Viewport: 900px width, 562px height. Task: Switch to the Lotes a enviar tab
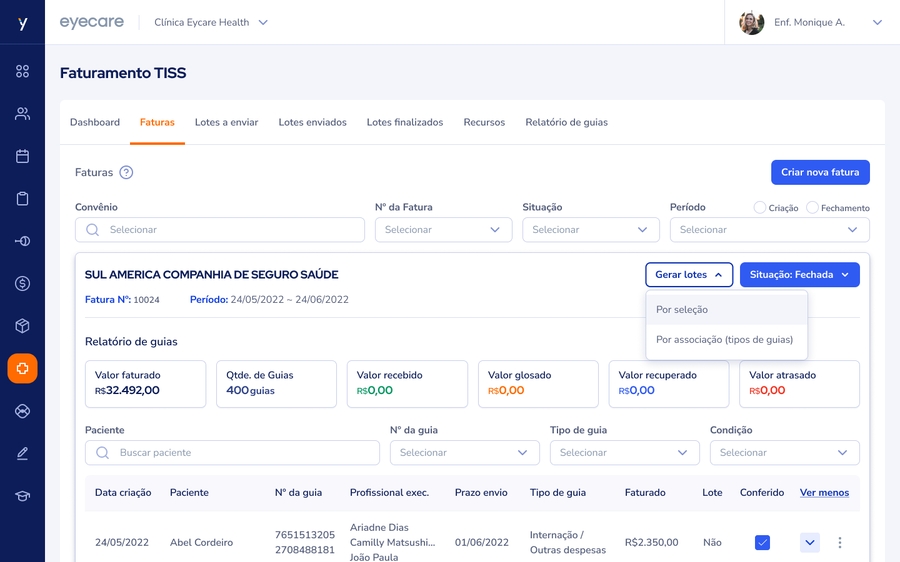click(x=226, y=122)
